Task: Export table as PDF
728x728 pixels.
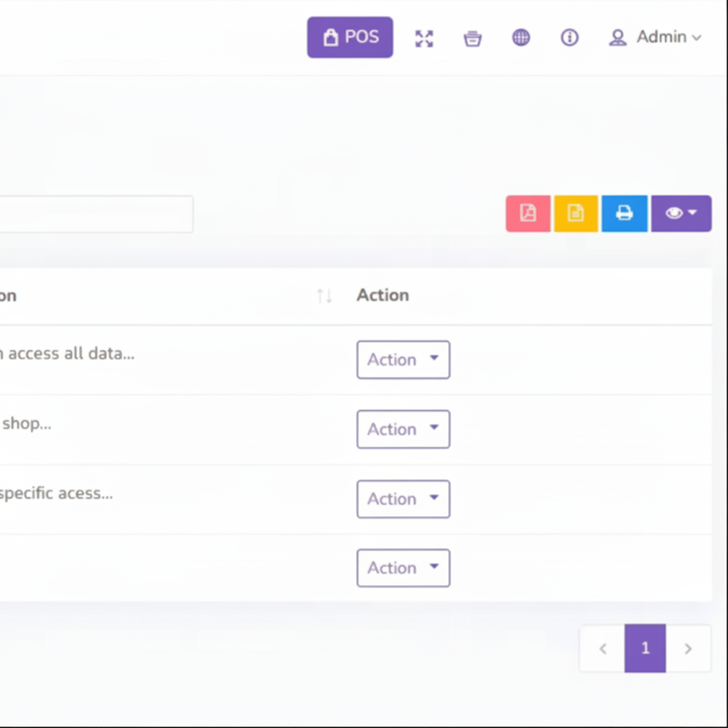Action: coord(528,214)
